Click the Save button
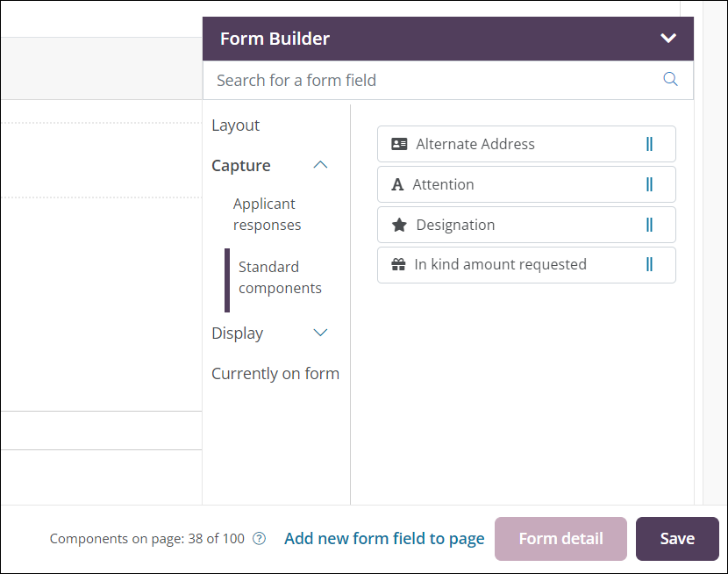 tap(677, 539)
